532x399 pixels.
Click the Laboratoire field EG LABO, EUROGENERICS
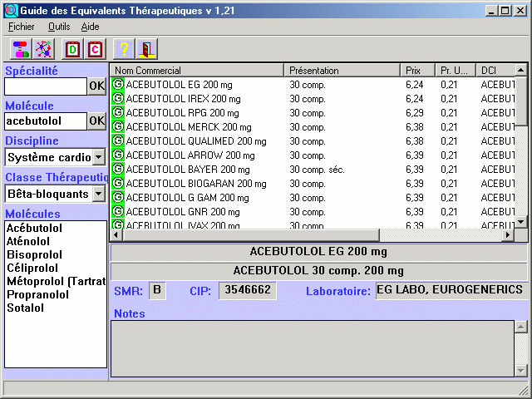tap(451, 290)
